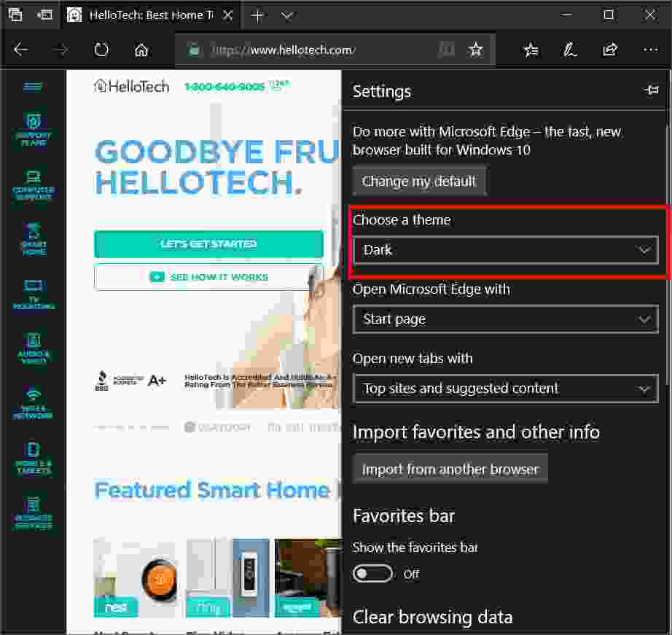
Task: Click the Add notes pen icon
Action: pyautogui.click(x=569, y=50)
